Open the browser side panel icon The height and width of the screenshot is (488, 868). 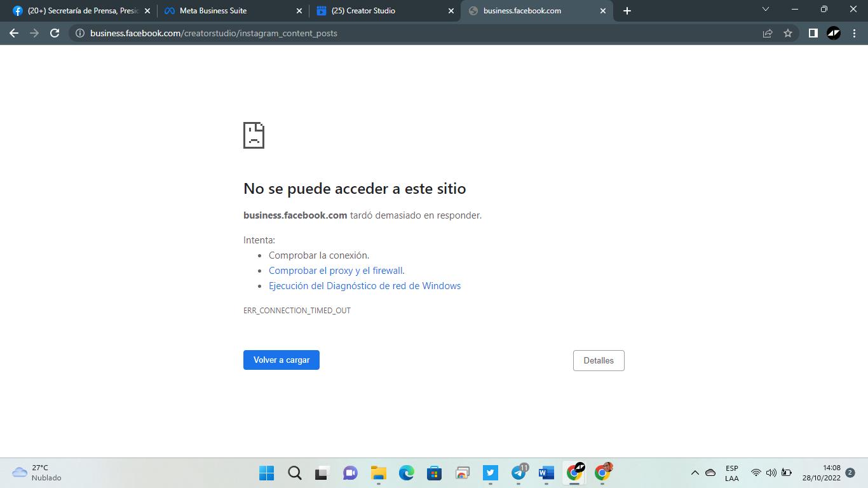813,33
